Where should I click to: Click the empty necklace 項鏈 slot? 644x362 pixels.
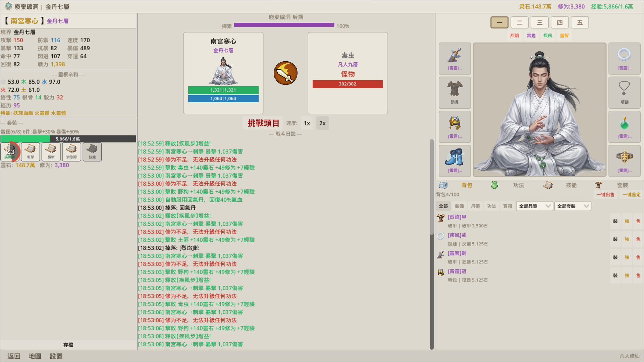click(x=624, y=92)
